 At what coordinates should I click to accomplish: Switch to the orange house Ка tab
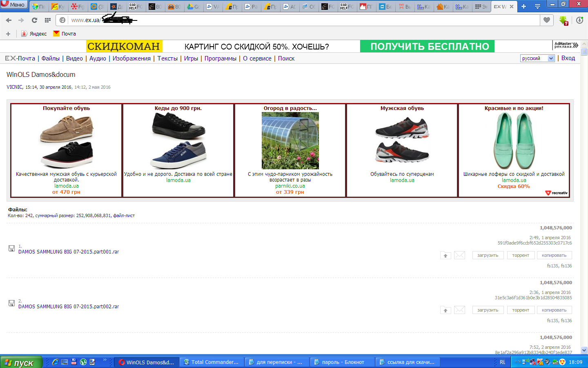(443, 7)
